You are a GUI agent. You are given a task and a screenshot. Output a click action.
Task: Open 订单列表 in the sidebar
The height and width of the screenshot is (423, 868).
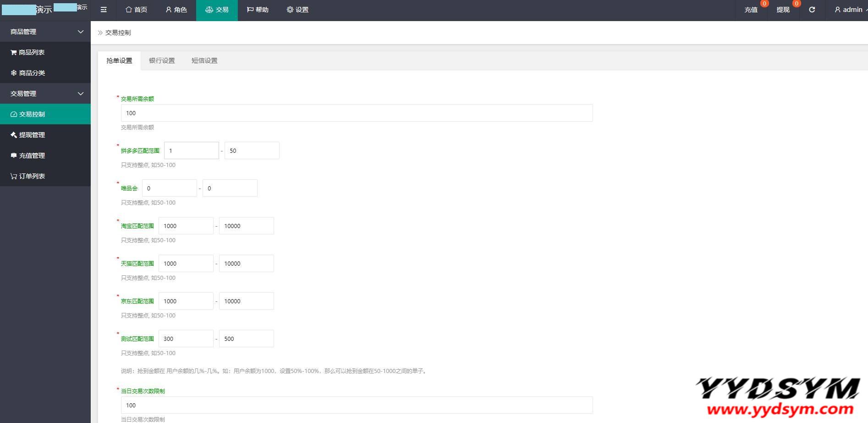coord(32,176)
